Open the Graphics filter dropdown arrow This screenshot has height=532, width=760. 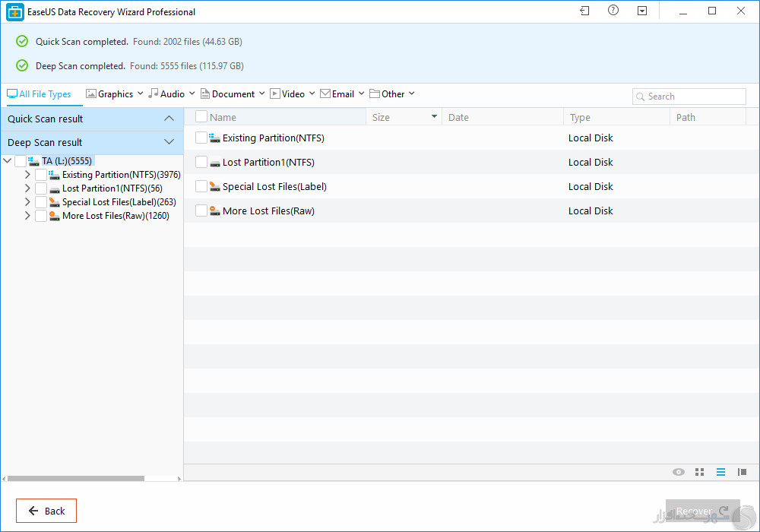click(140, 93)
